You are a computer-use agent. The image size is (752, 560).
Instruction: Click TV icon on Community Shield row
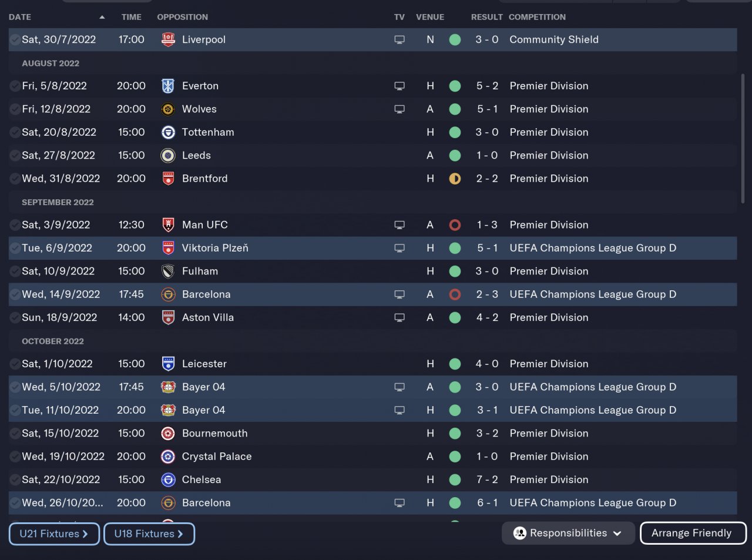click(399, 40)
